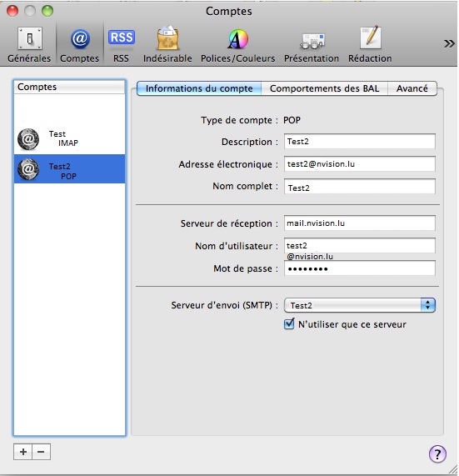Switch to Comportements des BAL tab

[324, 88]
